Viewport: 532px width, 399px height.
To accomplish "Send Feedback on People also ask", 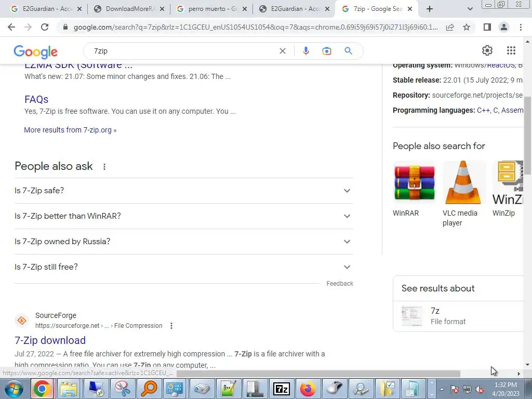I will (340, 284).
